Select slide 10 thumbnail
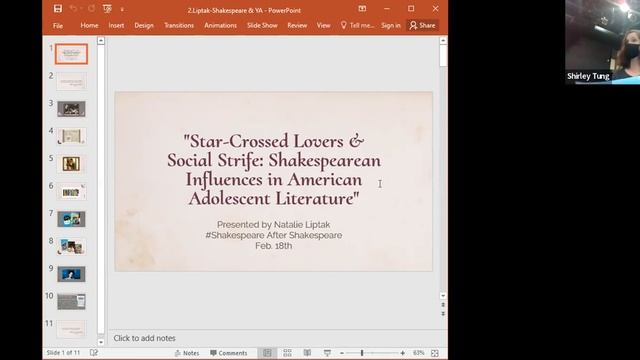Image resolution: width=640 pixels, height=360 pixels. point(71,302)
